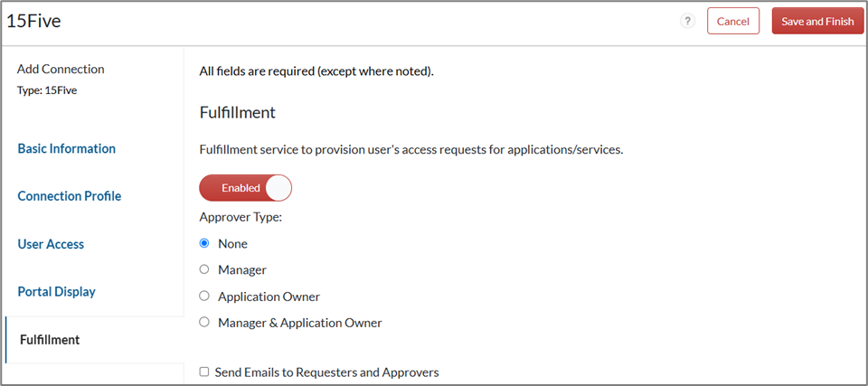Open the Connection Profile section
This screenshot has height=386, width=868.
pyautogui.click(x=70, y=196)
